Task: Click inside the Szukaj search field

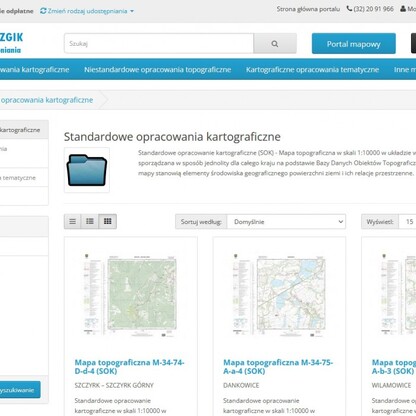Action: click(x=159, y=43)
